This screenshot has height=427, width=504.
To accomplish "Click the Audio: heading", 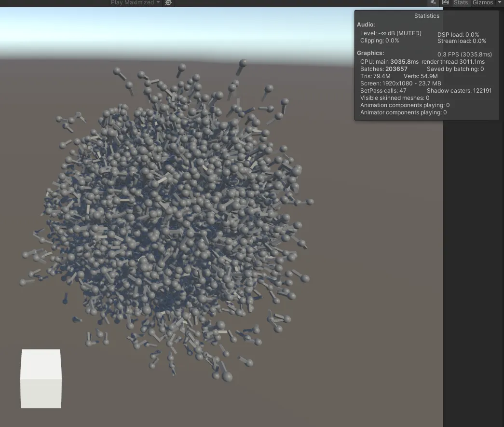I will (366, 25).
